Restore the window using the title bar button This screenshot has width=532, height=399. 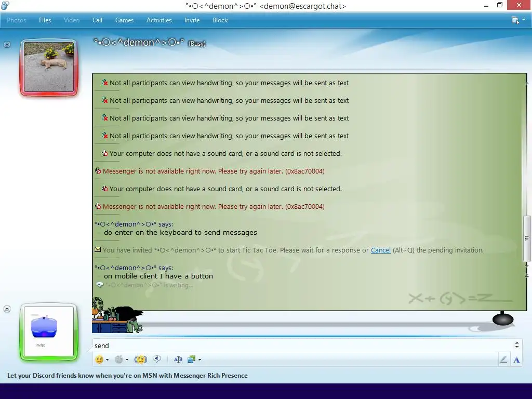pos(499,5)
